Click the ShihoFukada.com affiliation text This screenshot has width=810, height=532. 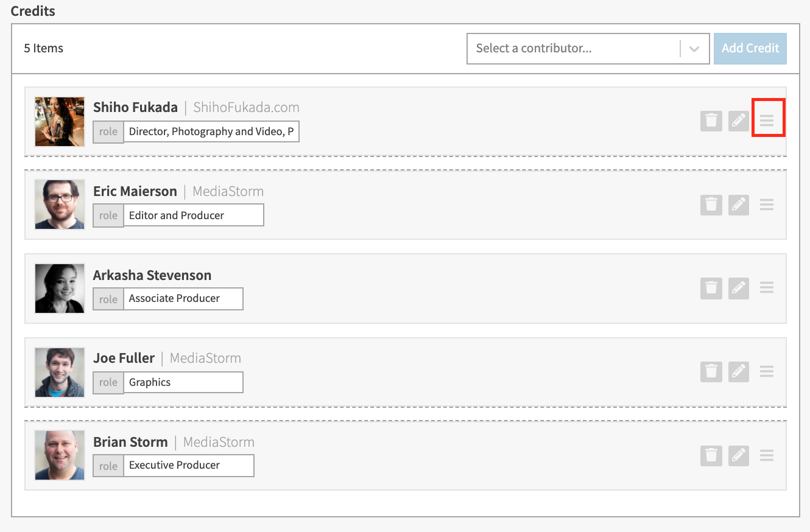click(x=246, y=108)
